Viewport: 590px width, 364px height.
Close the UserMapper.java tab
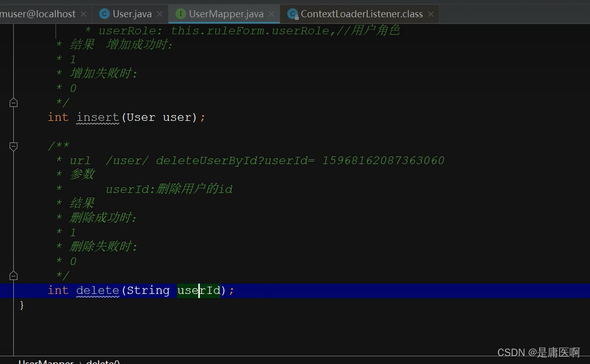pos(271,15)
